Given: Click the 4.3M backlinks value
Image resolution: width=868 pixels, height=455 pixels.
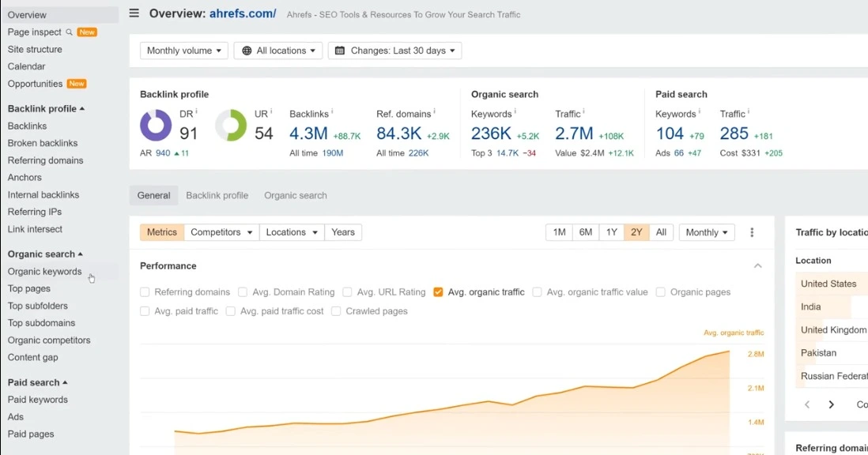Looking at the screenshot, I should (x=308, y=133).
